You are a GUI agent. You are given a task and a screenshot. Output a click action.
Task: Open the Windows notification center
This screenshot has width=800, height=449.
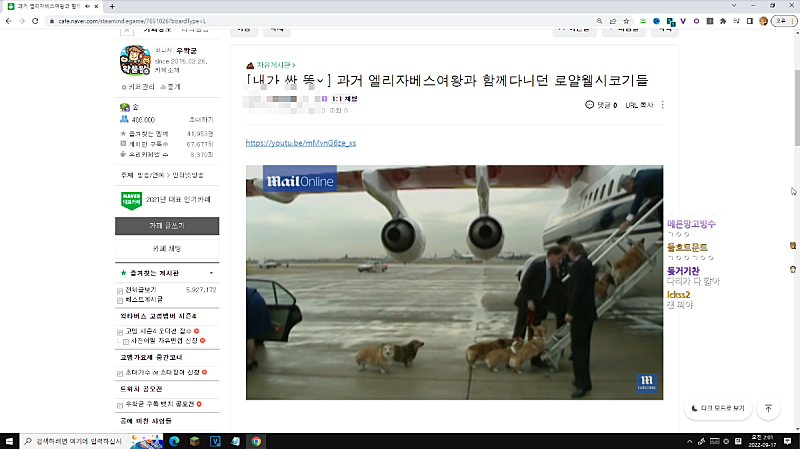[788, 441]
